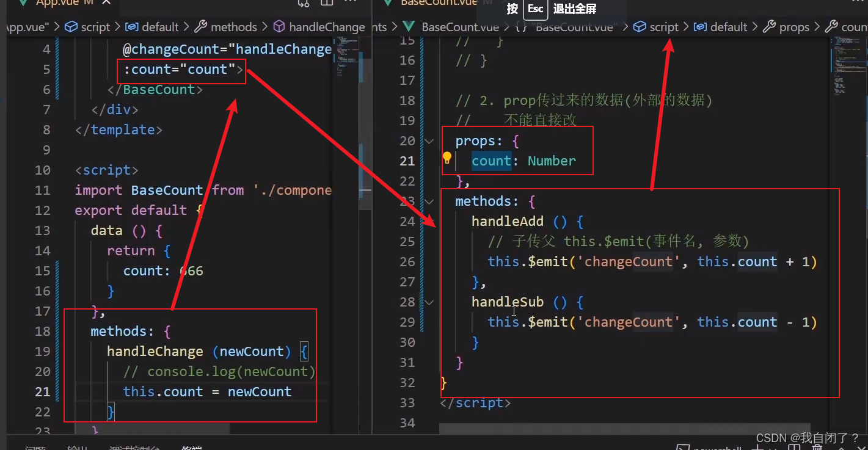This screenshot has height=450, width=868.
Task: Click the new terminal plus icon
Action: 757,448
